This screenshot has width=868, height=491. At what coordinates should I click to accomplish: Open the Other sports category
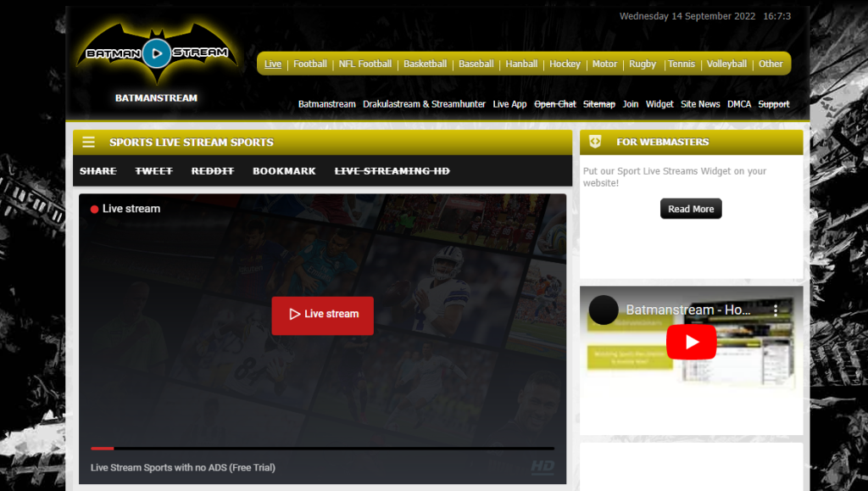[x=771, y=64]
